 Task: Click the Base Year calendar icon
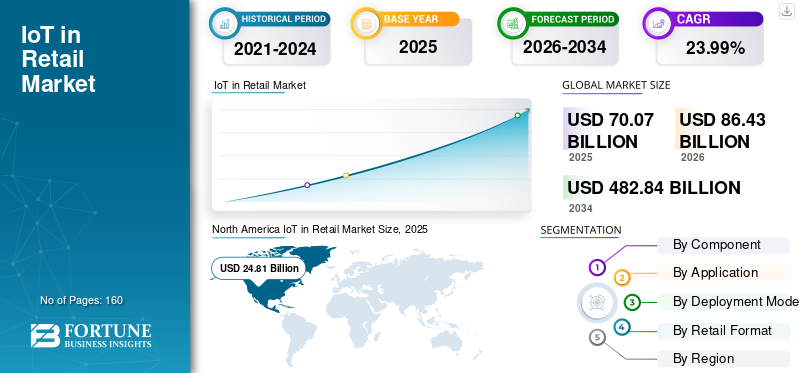tap(366, 23)
